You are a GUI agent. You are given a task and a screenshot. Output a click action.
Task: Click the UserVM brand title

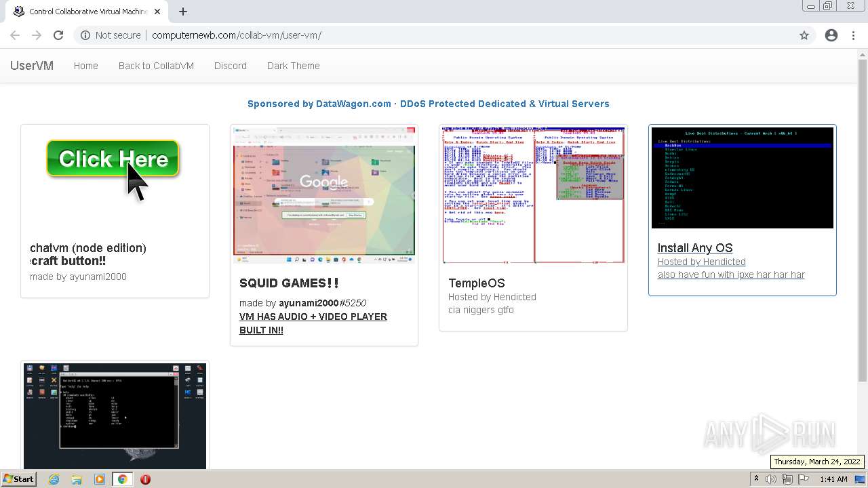32,66
